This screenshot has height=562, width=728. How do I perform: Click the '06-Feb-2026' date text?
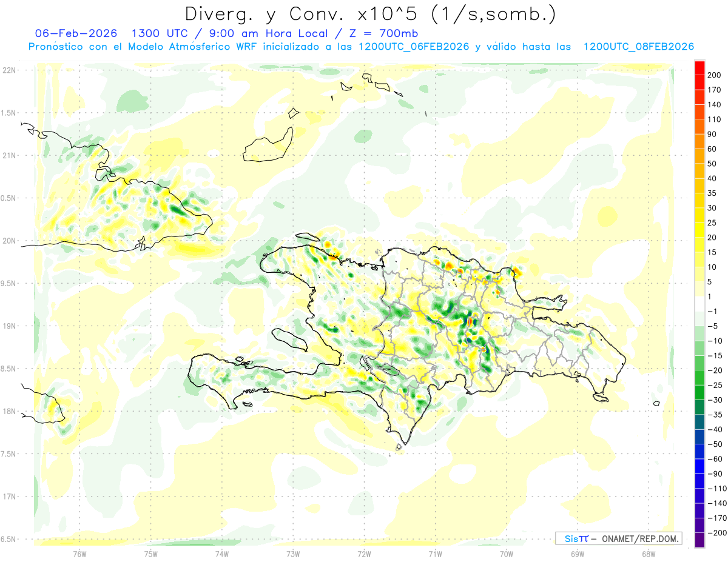(76, 33)
